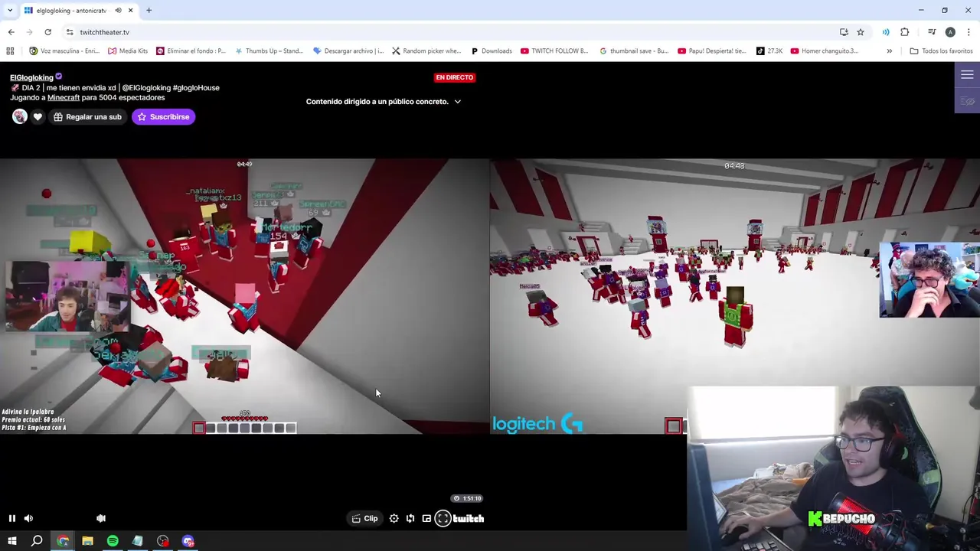This screenshot has width=980, height=551.
Task: Toggle picture-in-picture mode icon
Action: [x=426, y=518]
